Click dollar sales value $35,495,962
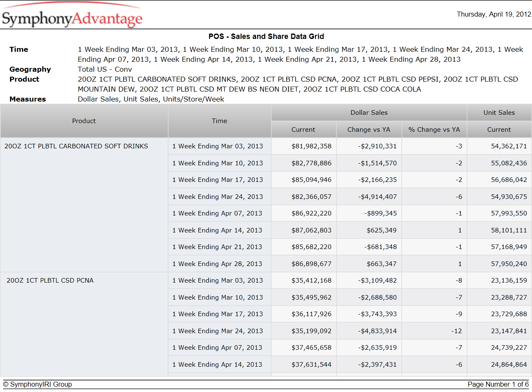 coord(312,298)
